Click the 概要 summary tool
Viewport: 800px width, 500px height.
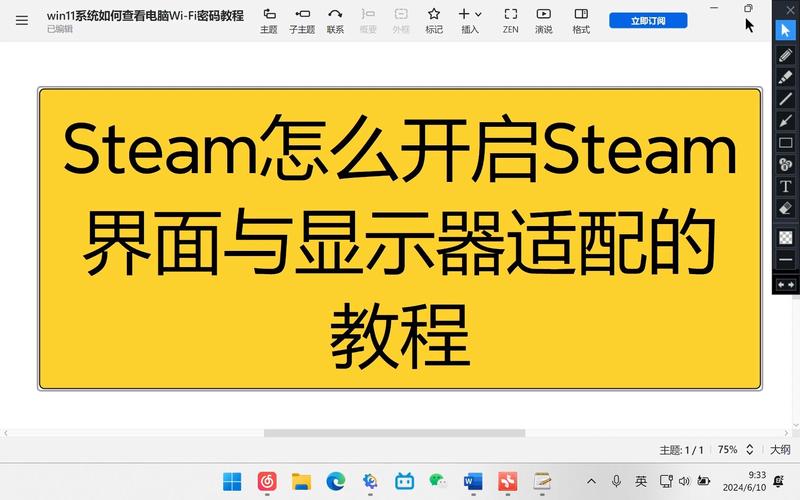pos(368,21)
